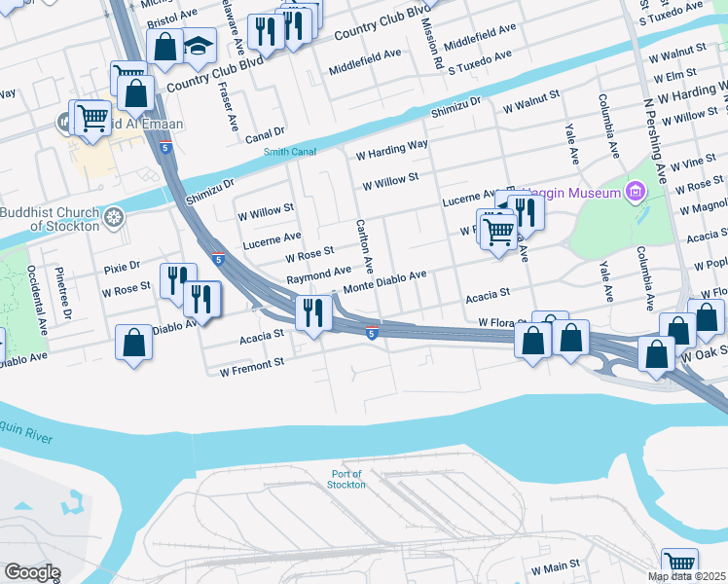
Task: Open the Haggin Museum marker icon
Action: coord(636,192)
